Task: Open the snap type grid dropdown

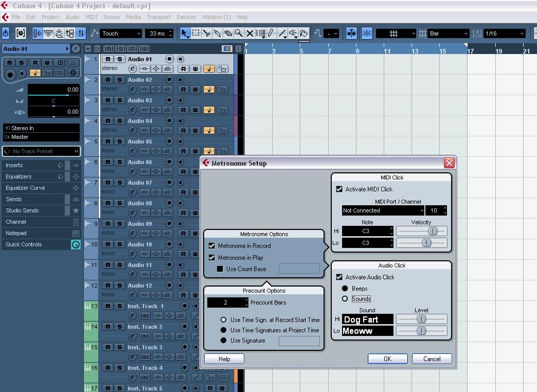Action: click(x=396, y=33)
